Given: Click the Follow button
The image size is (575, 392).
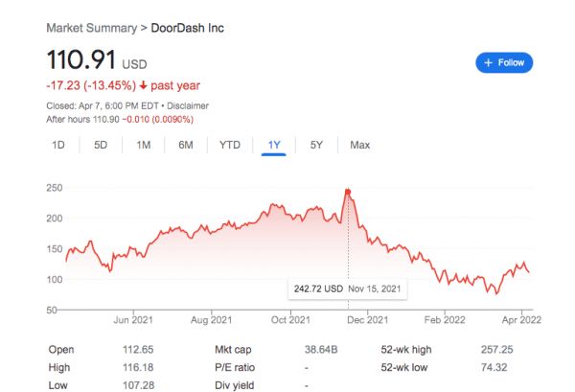Looking at the screenshot, I should click(x=504, y=62).
